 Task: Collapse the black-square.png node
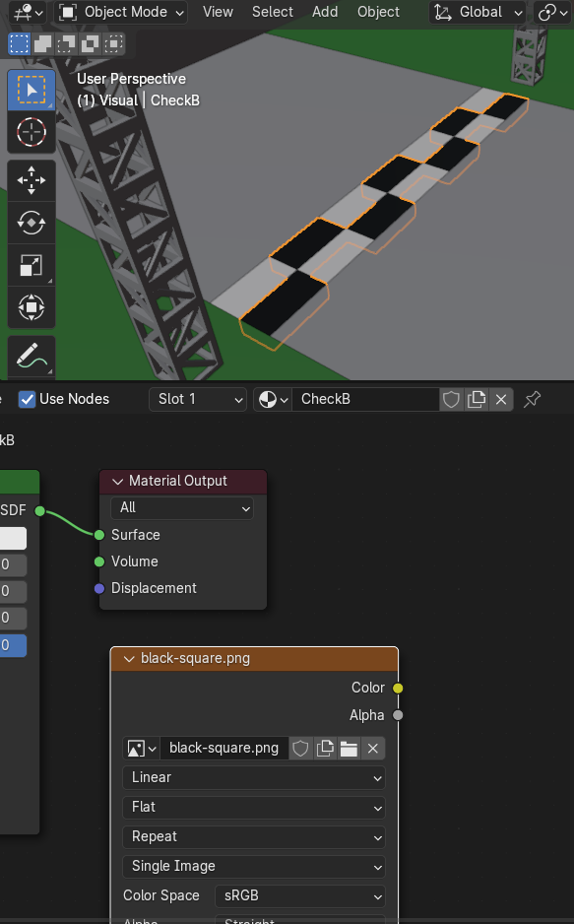(x=129, y=659)
